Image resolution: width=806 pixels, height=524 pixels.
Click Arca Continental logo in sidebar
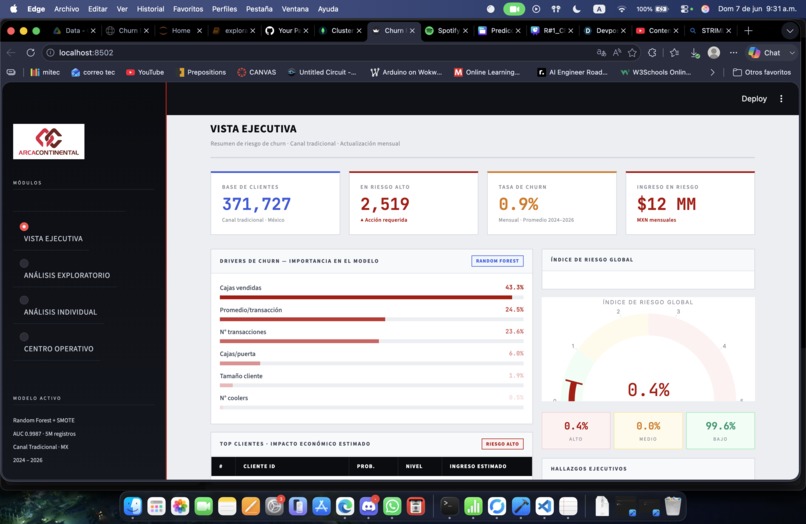click(49, 141)
